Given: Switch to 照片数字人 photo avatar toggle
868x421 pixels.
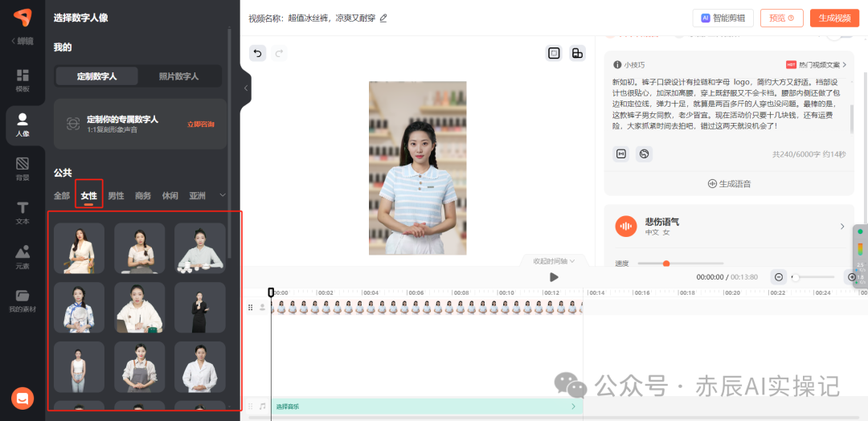Looking at the screenshot, I should pos(178,76).
